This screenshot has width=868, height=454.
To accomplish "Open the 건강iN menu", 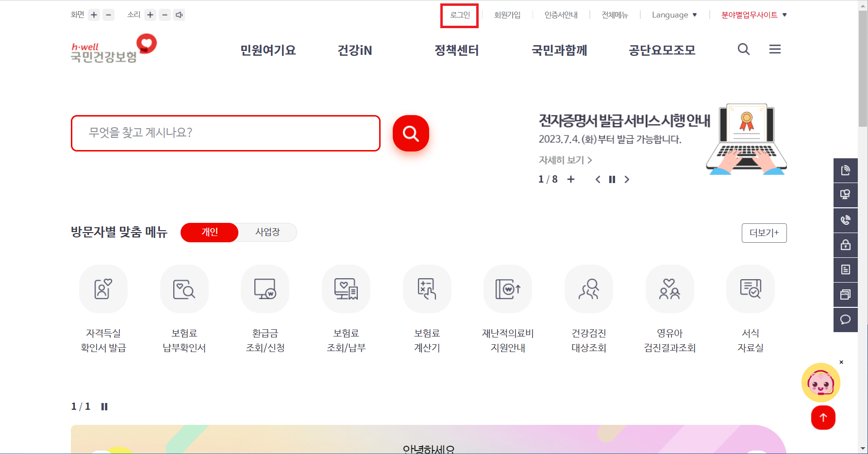I will click(355, 50).
